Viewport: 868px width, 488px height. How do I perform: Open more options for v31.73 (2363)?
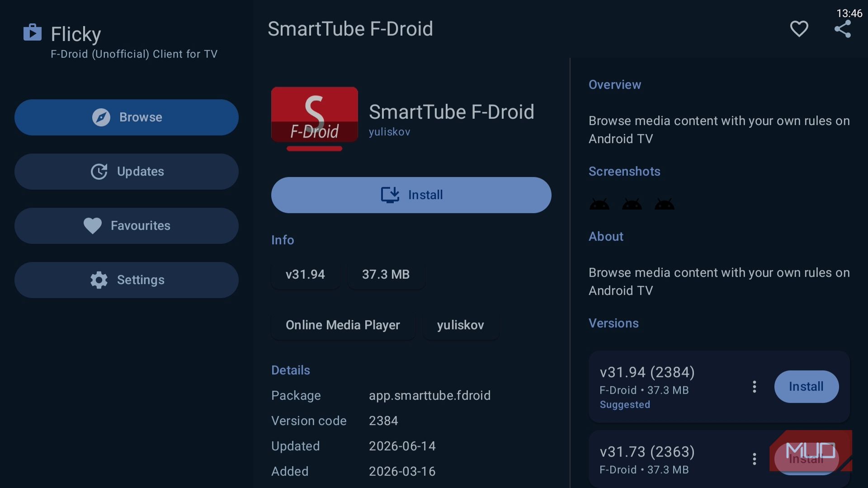click(754, 459)
